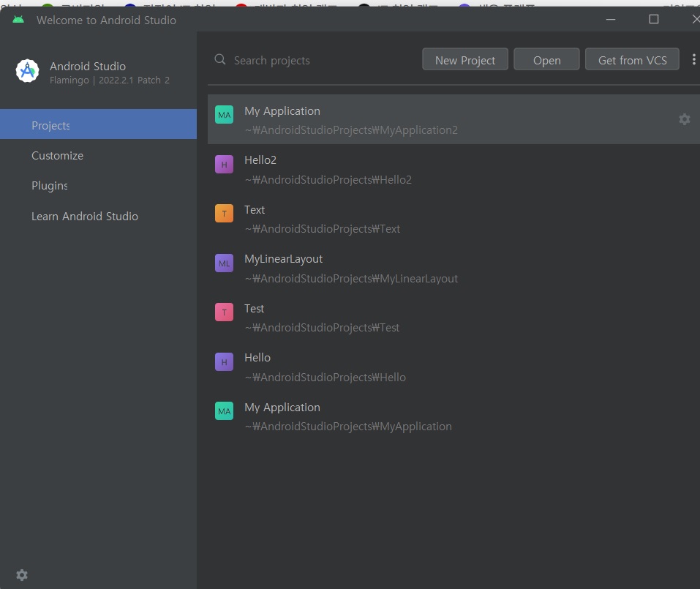Click the path ending in ₩Hello
The height and width of the screenshot is (589, 700).
[x=325, y=378]
